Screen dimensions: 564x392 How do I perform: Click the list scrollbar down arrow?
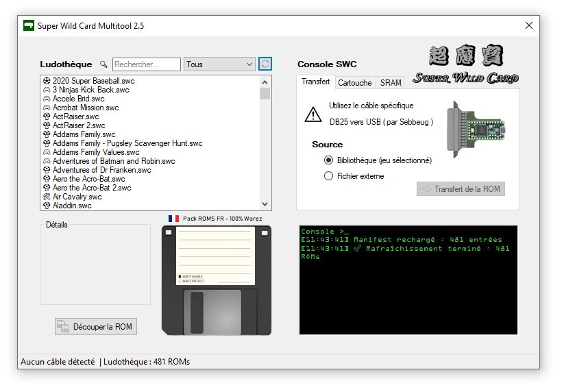[265, 204]
